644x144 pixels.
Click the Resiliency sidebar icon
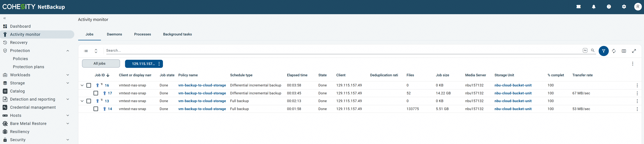point(5,132)
